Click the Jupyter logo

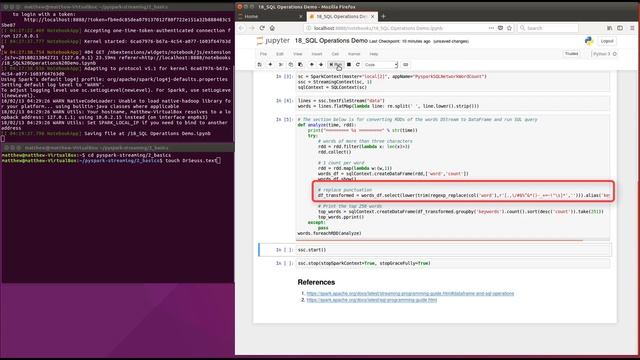pos(273,41)
